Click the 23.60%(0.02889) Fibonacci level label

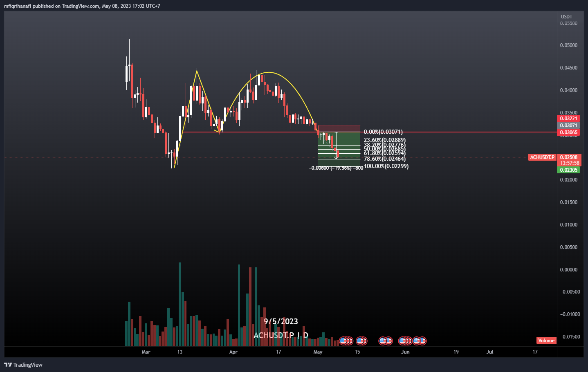(x=385, y=140)
